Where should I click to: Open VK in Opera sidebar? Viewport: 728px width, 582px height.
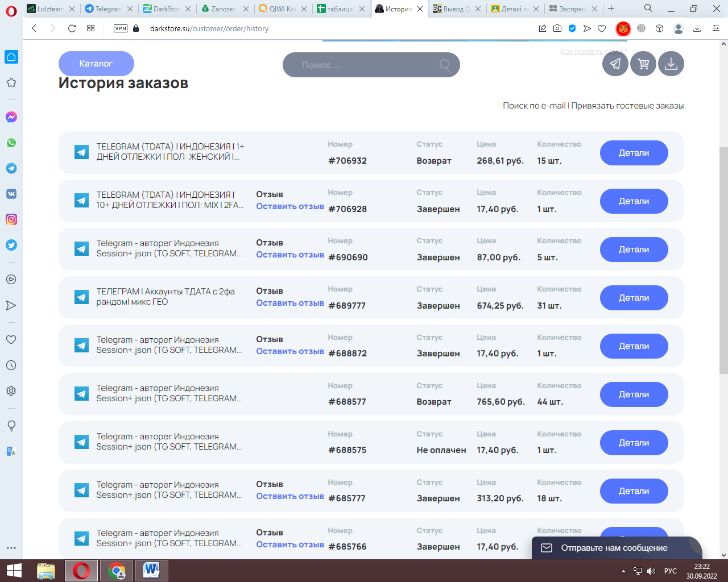click(11, 194)
